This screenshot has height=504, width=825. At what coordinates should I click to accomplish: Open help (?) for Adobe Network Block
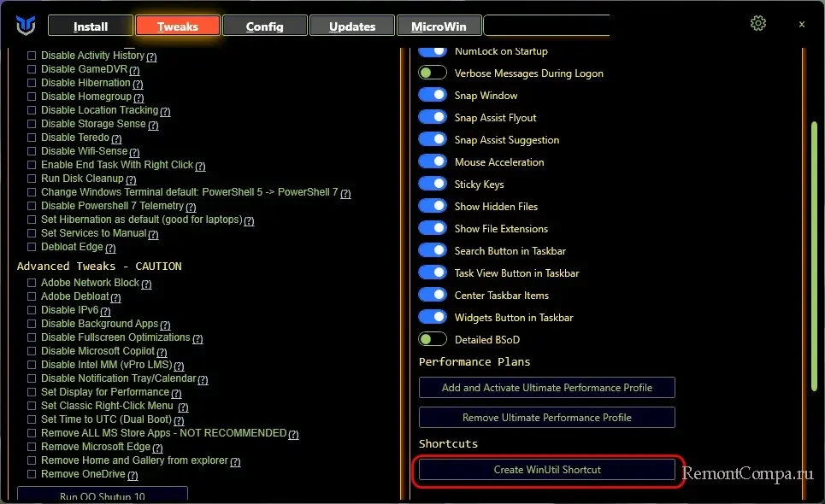click(x=146, y=284)
